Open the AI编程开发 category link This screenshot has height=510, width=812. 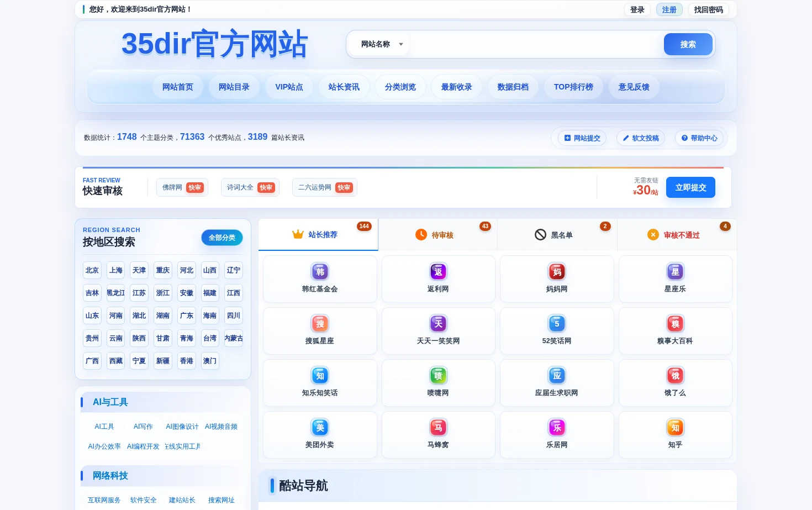coord(143,446)
